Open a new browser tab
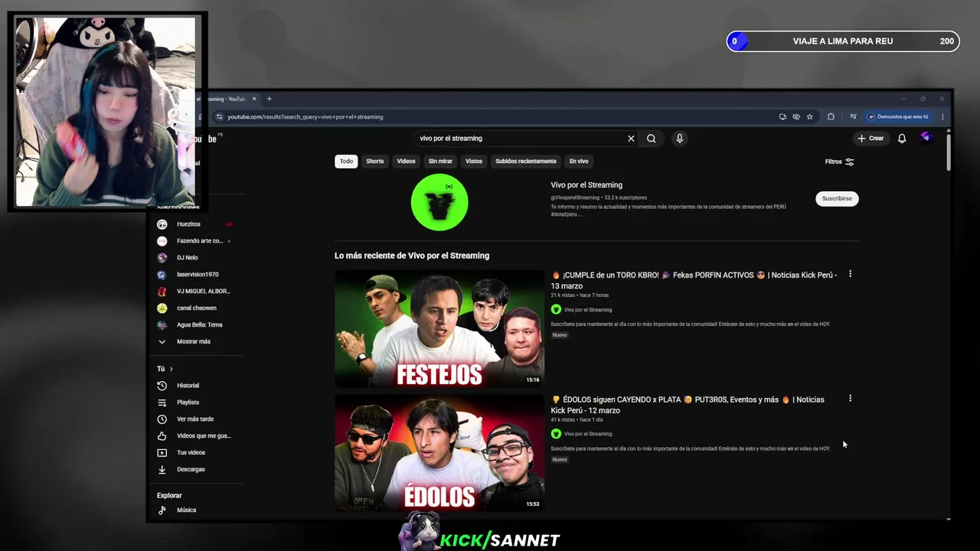The height and width of the screenshot is (551, 980). [x=269, y=99]
